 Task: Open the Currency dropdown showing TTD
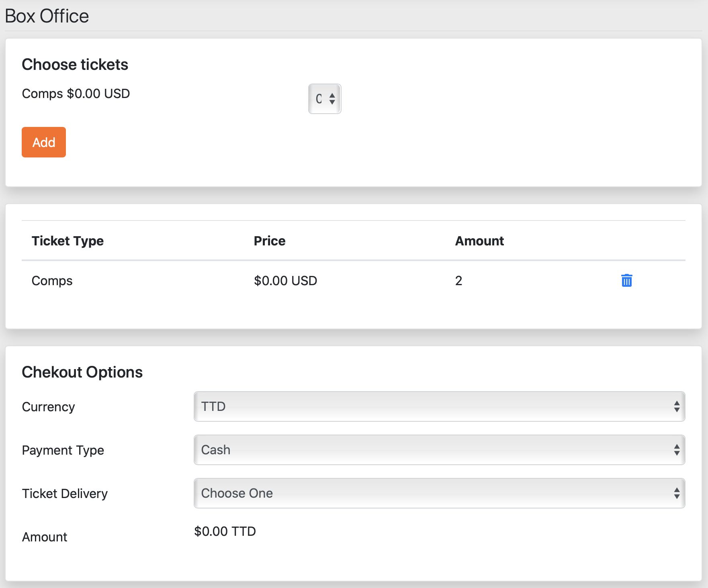point(439,406)
